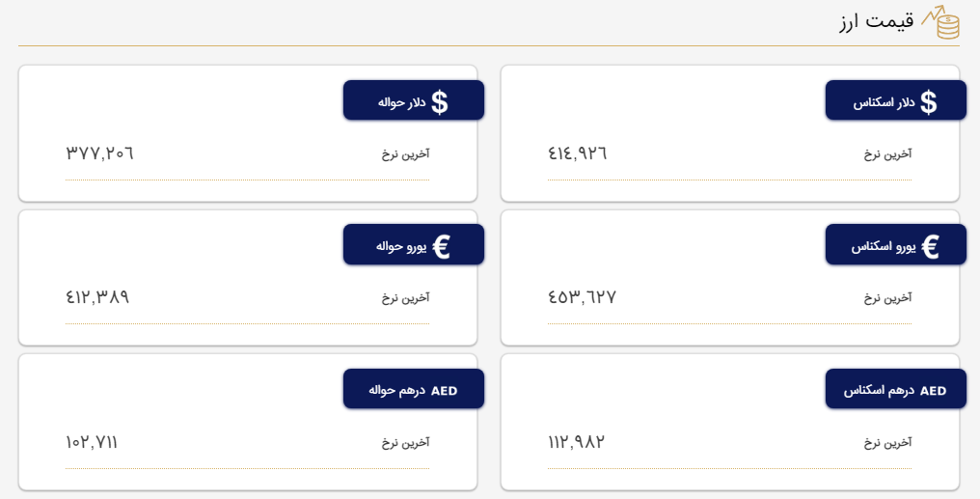Viewport: 980px width, 499px height.
Task: Choose the درهم حواله label text
Action: 392,391
